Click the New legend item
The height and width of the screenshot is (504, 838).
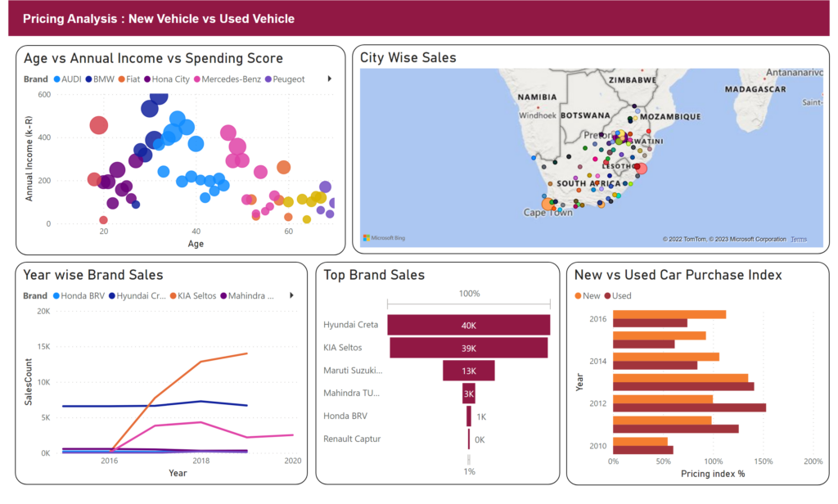(588, 295)
